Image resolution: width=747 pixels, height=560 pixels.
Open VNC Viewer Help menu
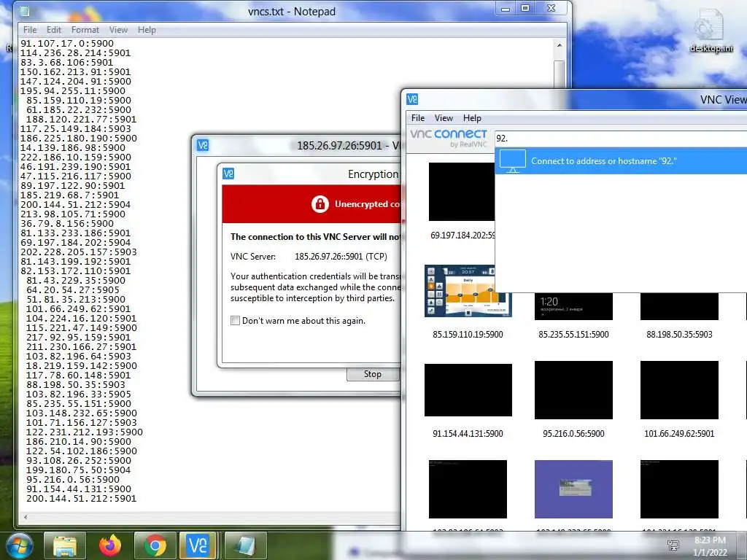pyautogui.click(x=472, y=117)
